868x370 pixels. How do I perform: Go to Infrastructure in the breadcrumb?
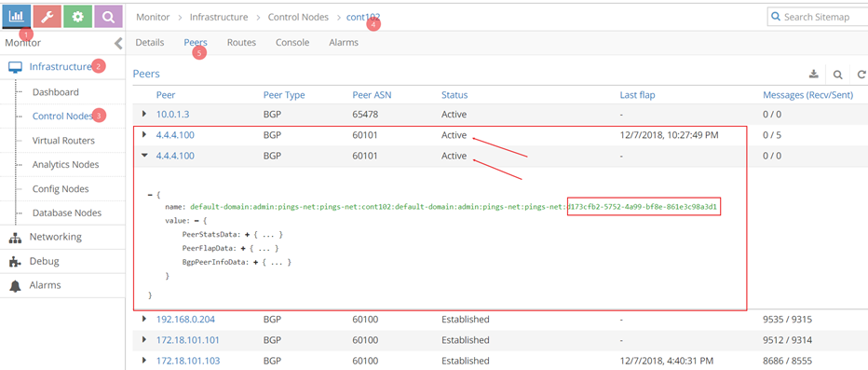tap(219, 17)
